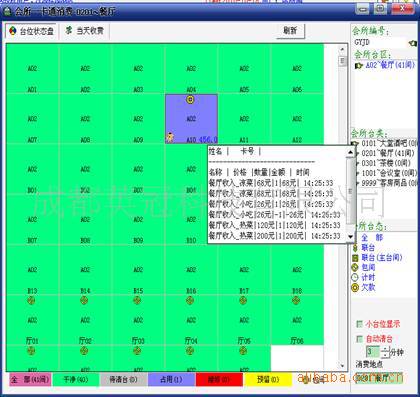Viewport: 420px width, 397px height.
Task: Filter by 包间 status icon
Action: coord(355,267)
